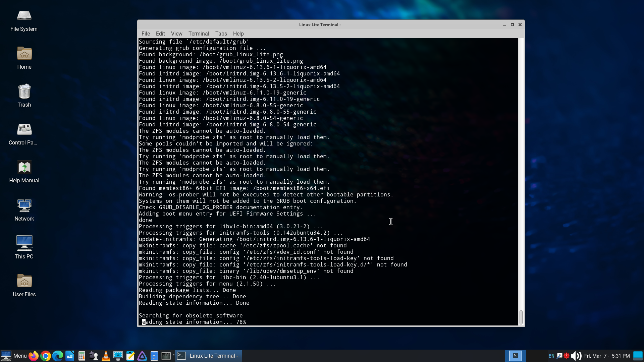Click the red update alert tray icon

pyautogui.click(x=567, y=356)
